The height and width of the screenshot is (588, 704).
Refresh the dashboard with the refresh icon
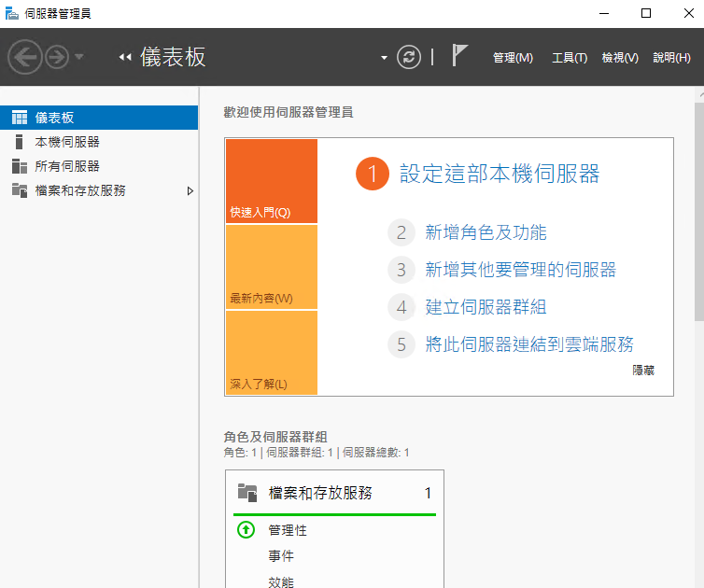pos(409,57)
